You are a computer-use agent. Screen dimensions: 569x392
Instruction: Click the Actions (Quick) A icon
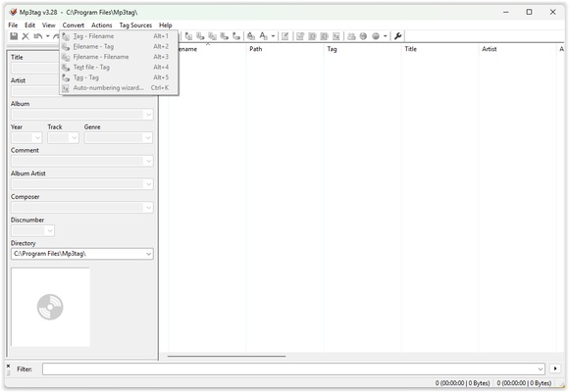coord(264,36)
